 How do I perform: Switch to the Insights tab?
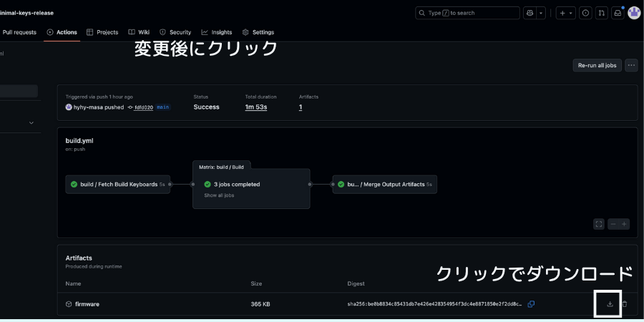[217, 32]
